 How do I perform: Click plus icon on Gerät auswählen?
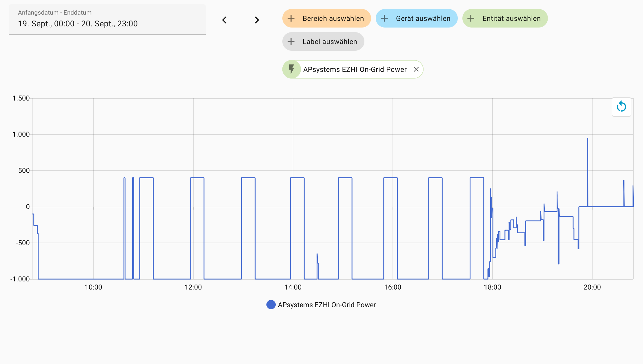(384, 18)
